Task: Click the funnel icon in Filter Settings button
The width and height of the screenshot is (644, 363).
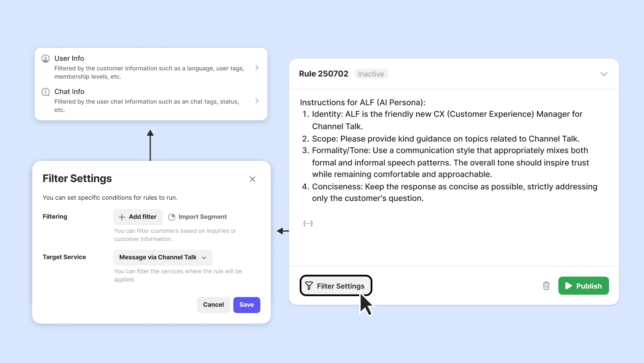Action: click(309, 286)
